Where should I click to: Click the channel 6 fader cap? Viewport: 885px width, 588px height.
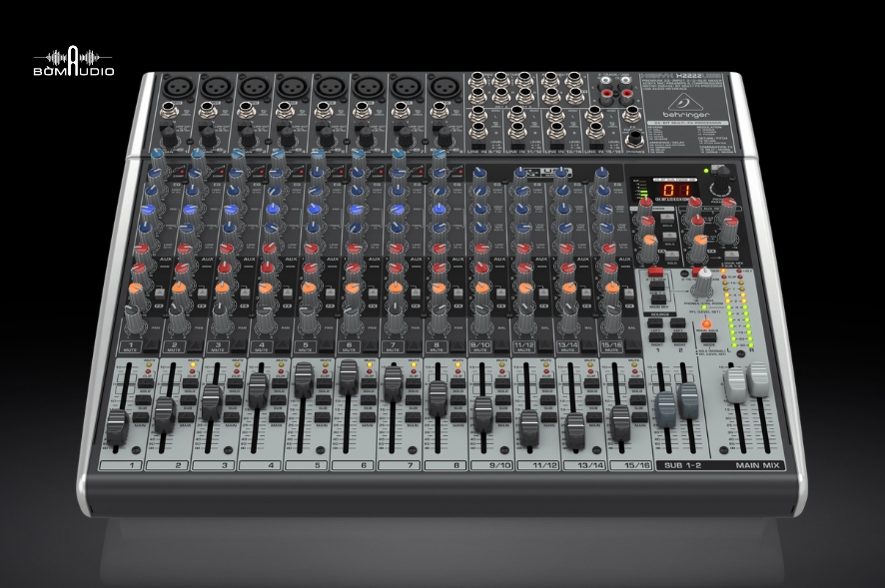(349, 376)
